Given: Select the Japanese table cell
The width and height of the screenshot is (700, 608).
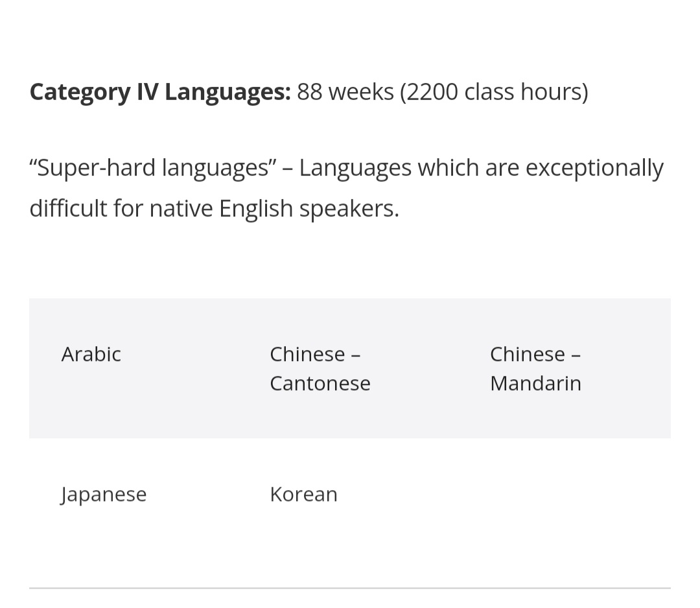Looking at the screenshot, I should tap(104, 495).
